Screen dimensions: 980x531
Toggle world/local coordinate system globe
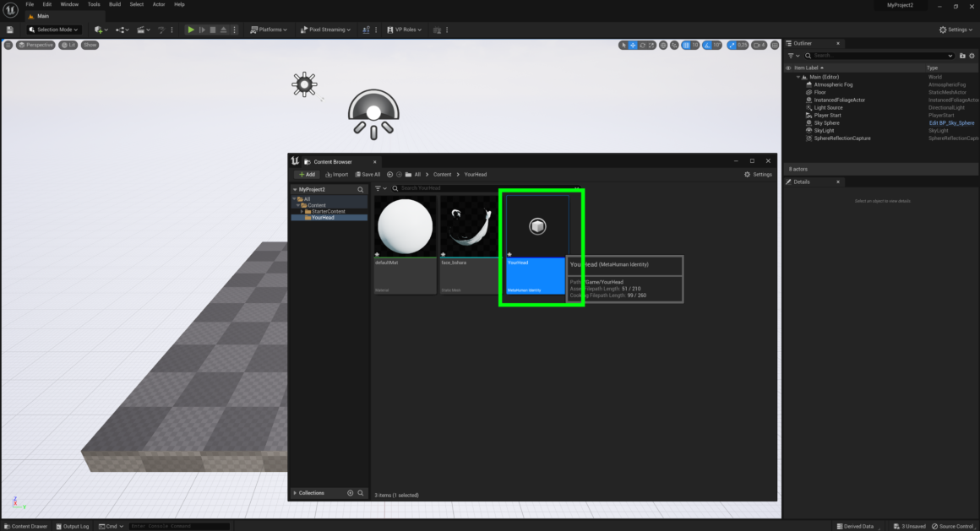pyautogui.click(x=663, y=45)
